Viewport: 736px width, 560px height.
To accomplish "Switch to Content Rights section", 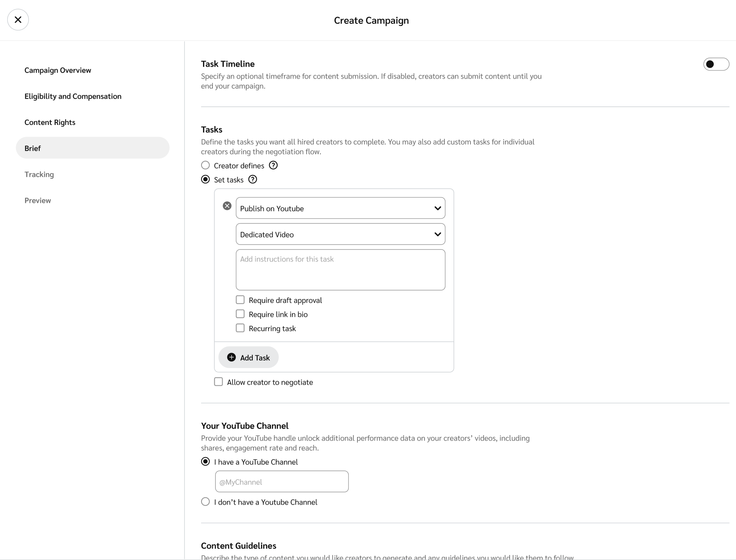I will click(50, 122).
